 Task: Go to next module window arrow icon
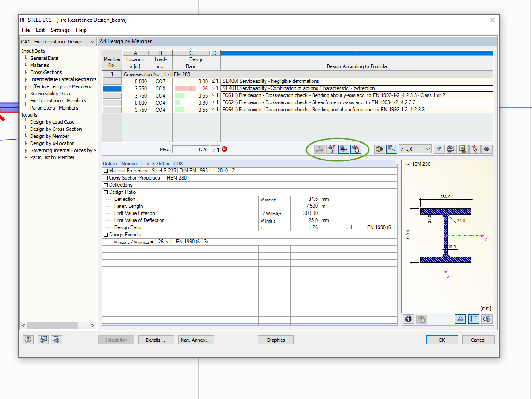56,340
